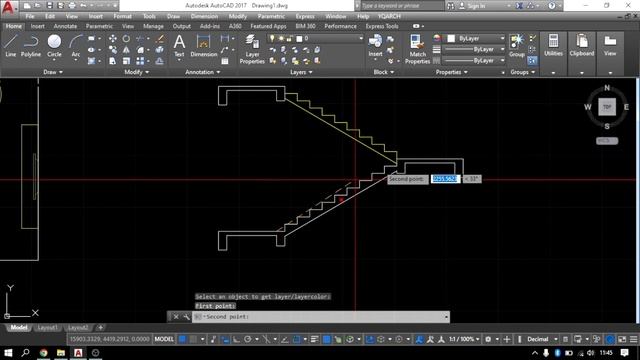
Task: Click the Plot printer icon
Action: (72, 6)
